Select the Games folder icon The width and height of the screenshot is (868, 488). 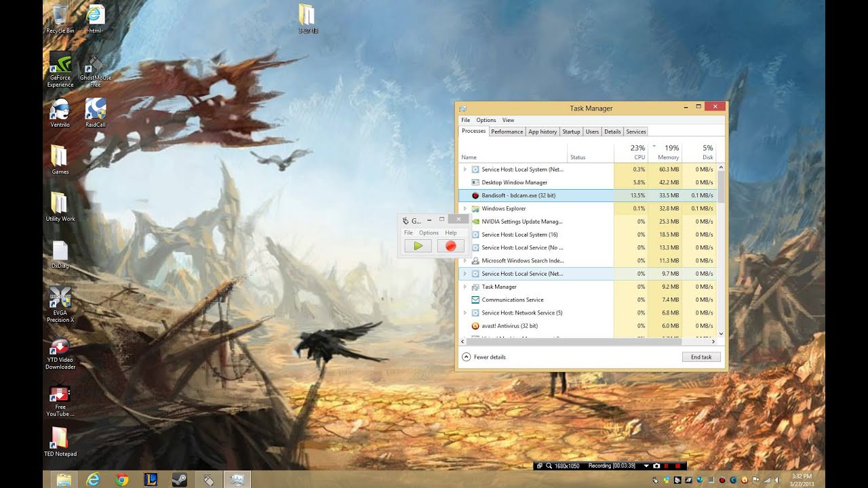point(60,159)
